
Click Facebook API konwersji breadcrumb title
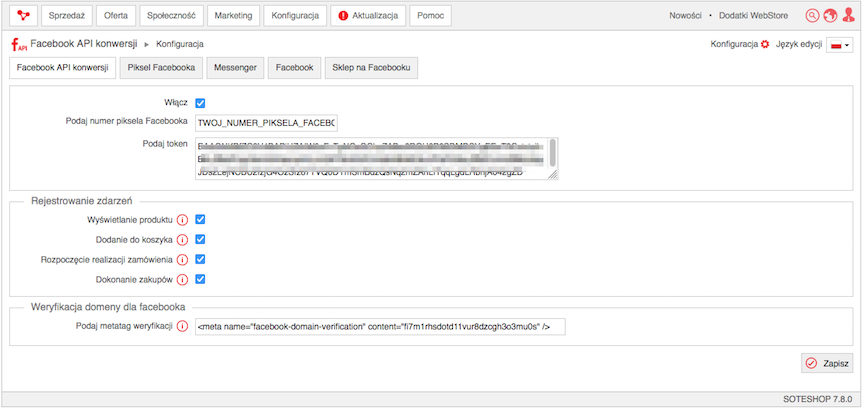click(x=84, y=44)
